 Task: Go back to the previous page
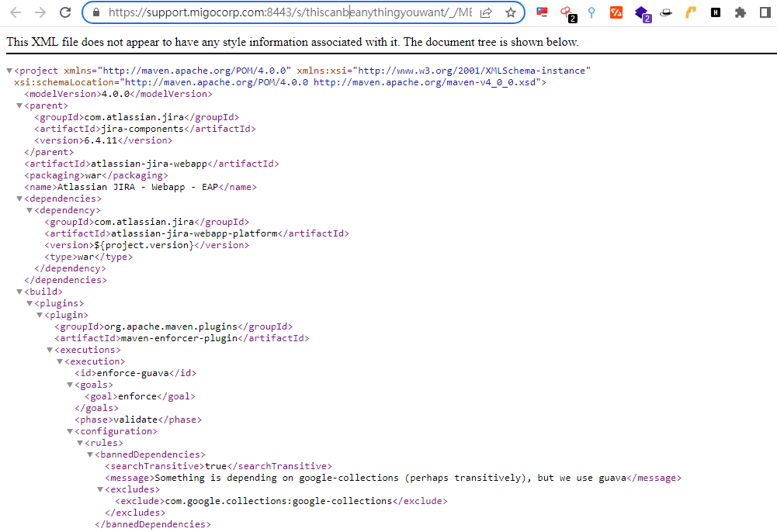(16, 12)
